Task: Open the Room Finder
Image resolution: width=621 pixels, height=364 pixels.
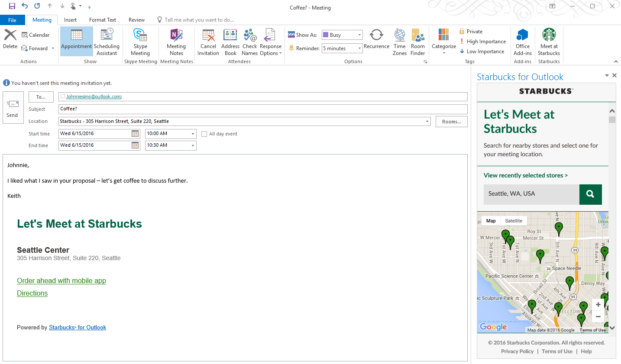Action: 418,42
